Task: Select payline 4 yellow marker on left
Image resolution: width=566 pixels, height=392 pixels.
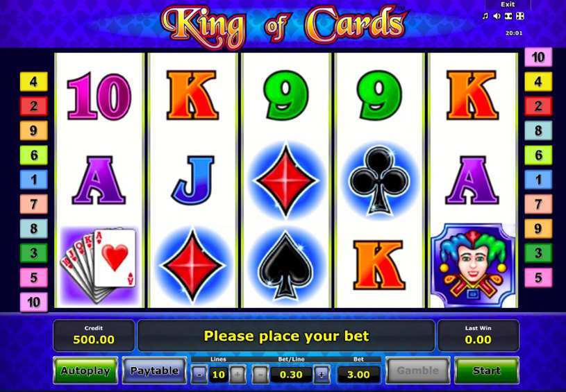Action: [x=33, y=81]
